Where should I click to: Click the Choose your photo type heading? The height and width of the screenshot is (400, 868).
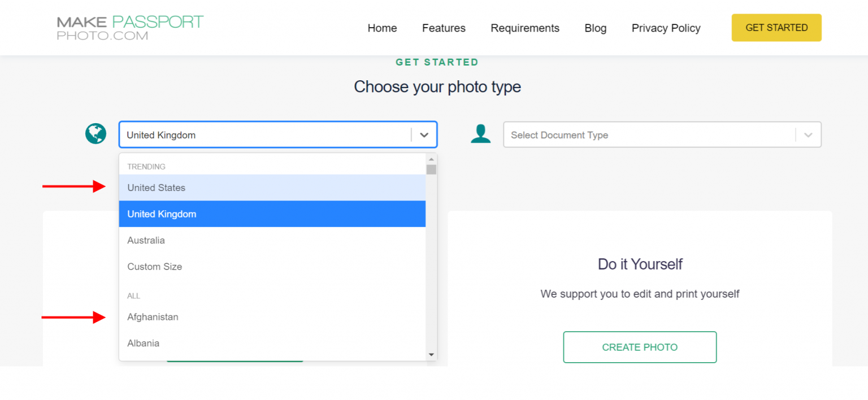437,86
